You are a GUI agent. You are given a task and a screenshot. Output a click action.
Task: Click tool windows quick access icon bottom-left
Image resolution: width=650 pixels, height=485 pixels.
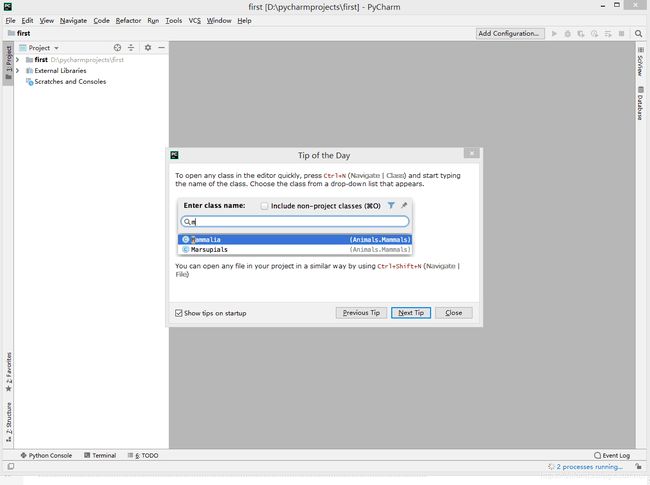11,466
